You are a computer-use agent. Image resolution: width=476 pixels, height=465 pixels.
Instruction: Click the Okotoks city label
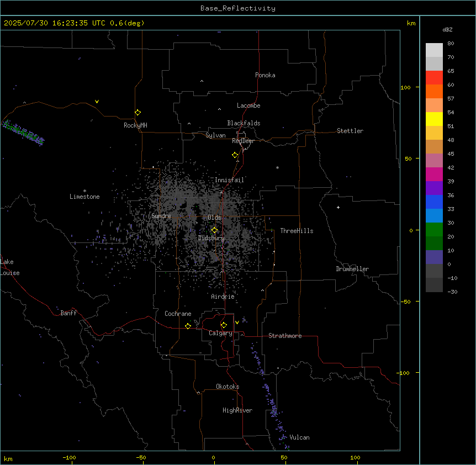[x=228, y=387]
